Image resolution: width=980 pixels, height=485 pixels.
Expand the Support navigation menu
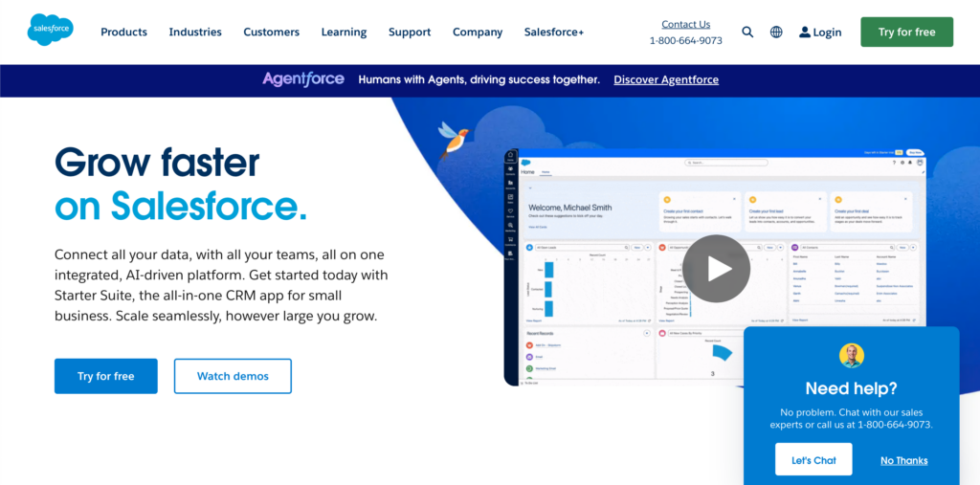pyautogui.click(x=410, y=32)
